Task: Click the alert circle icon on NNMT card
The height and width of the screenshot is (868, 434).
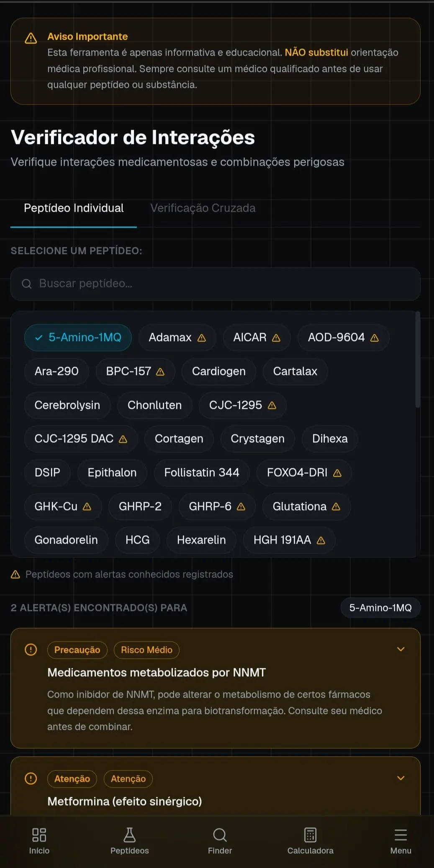Action: (31, 650)
